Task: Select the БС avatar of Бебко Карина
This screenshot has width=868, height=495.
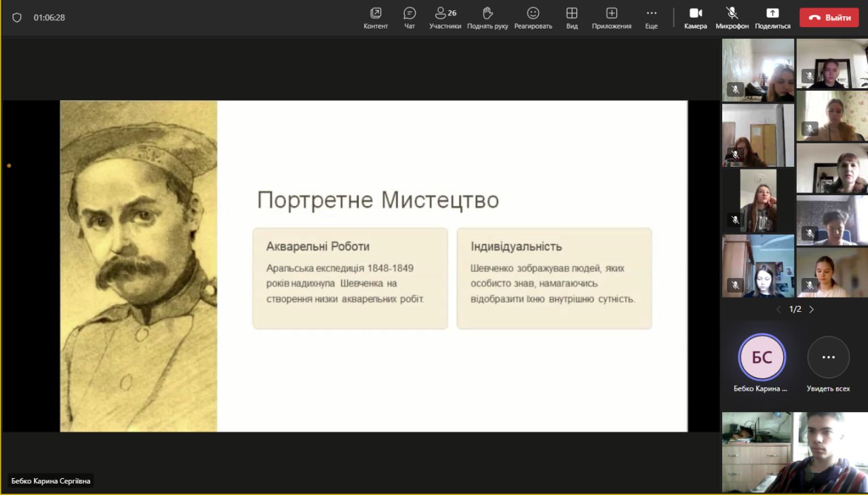Action: coord(762,357)
